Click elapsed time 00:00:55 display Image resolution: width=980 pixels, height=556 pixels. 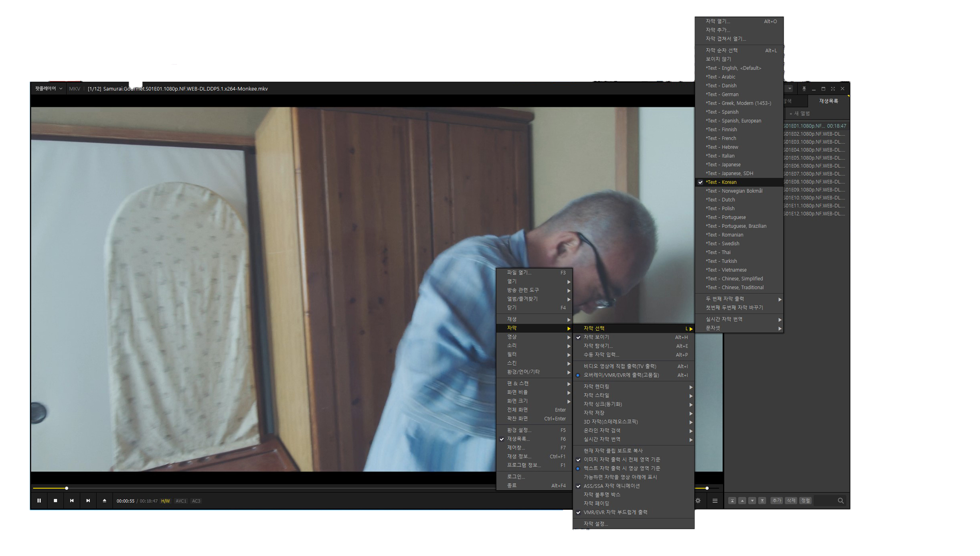pyautogui.click(x=125, y=501)
